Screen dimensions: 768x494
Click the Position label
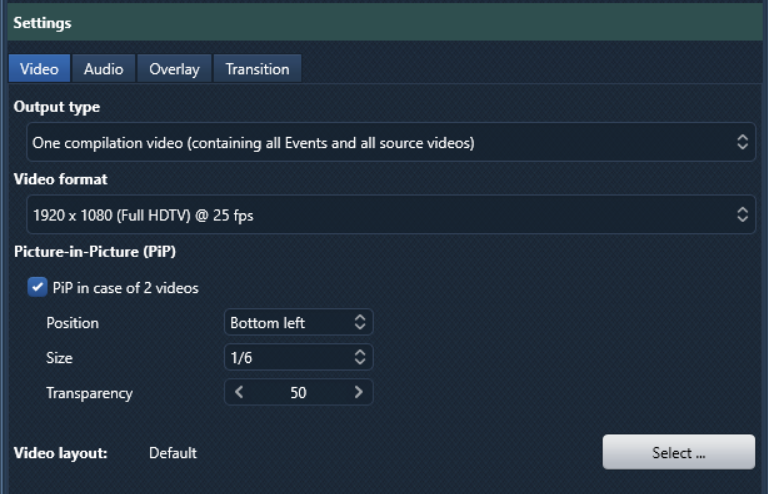(72, 323)
